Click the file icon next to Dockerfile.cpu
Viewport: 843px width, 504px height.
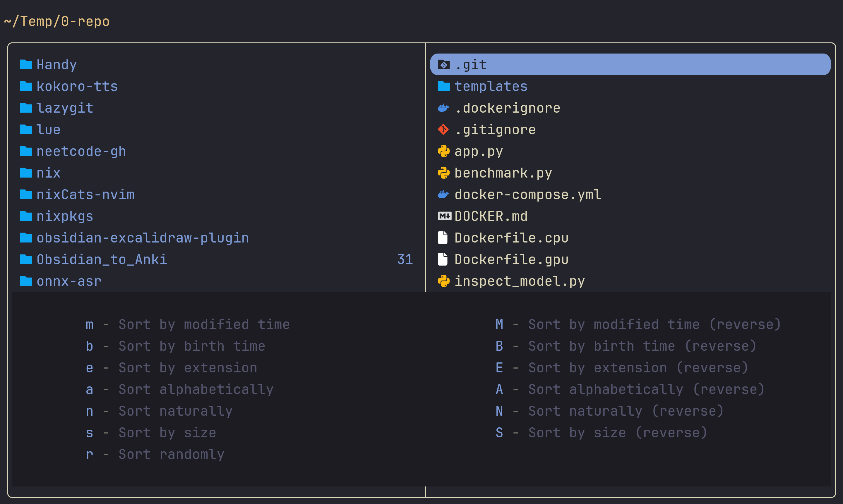pyautogui.click(x=443, y=238)
